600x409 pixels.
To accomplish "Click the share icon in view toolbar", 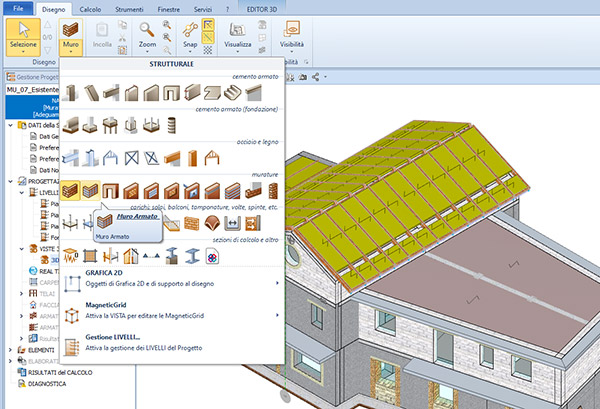I will pos(315,77).
